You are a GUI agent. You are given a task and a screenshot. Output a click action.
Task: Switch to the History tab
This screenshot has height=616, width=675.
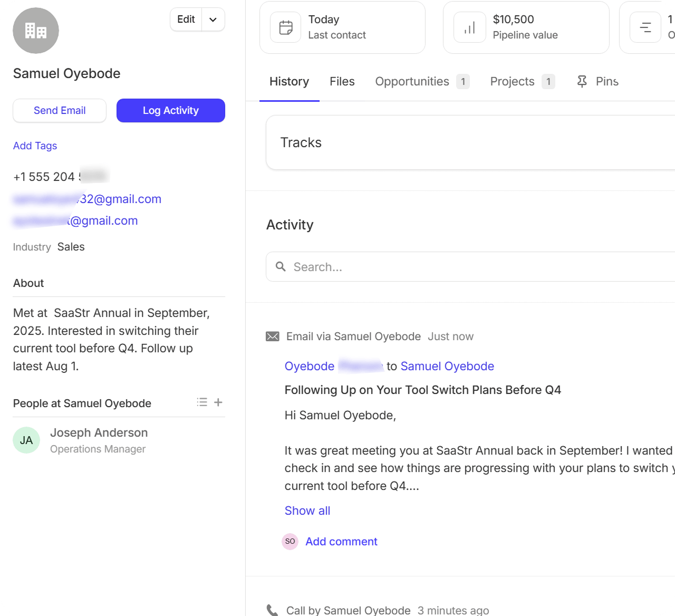[x=290, y=82]
